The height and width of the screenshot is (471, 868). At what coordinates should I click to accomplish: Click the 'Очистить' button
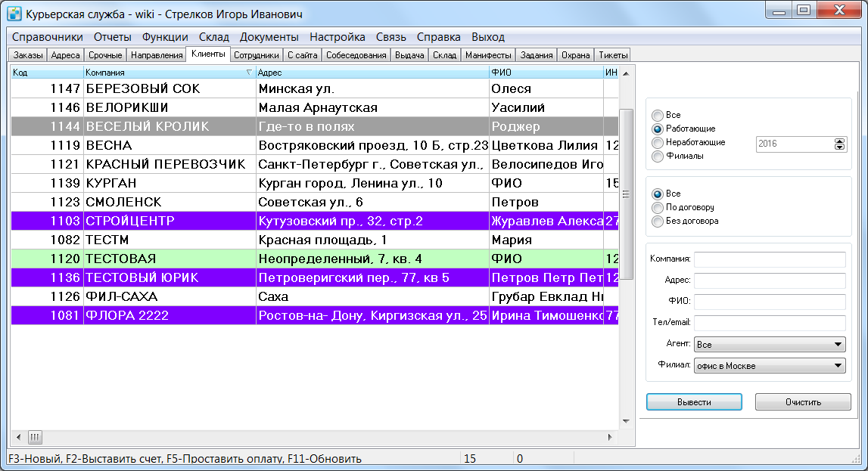coord(803,402)
